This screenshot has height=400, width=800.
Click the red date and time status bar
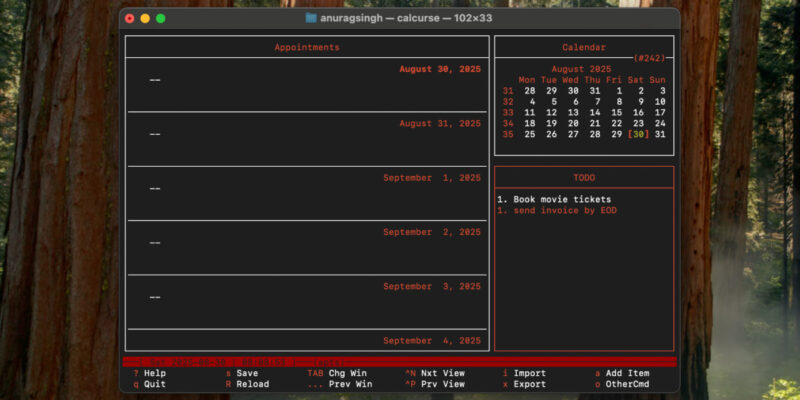point(399,362)
